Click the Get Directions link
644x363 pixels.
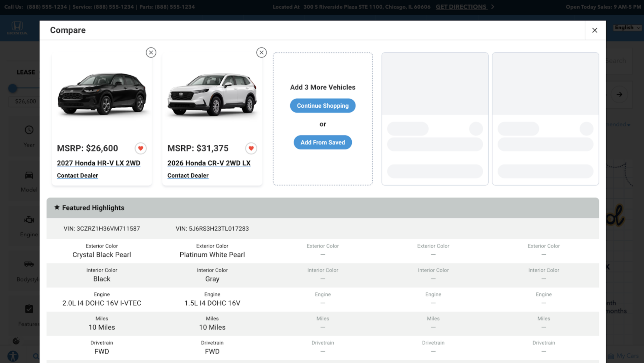point(465,7)
